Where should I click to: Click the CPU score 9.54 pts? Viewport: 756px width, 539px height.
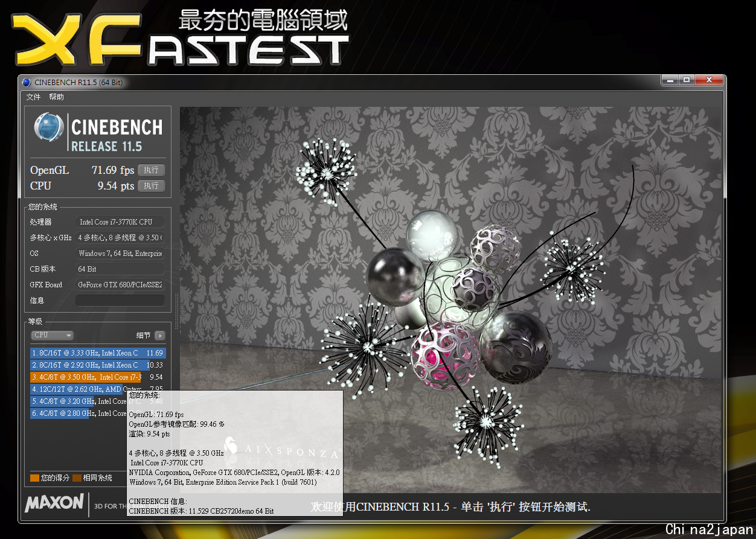116,186
